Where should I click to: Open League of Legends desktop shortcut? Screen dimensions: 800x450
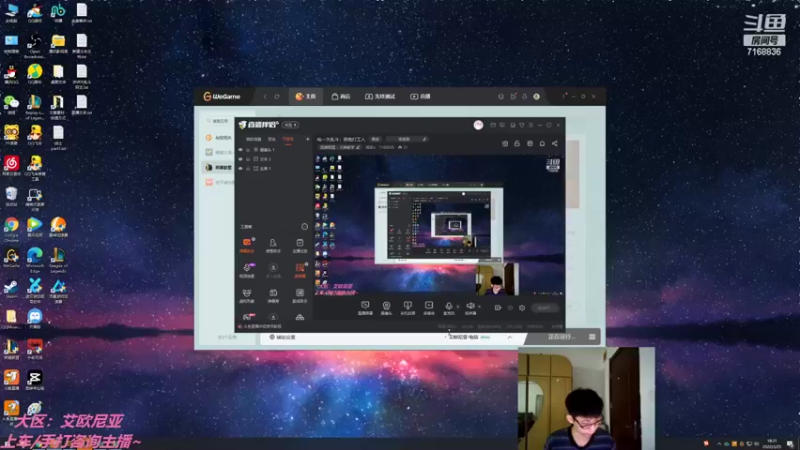[x=58, y=259]
